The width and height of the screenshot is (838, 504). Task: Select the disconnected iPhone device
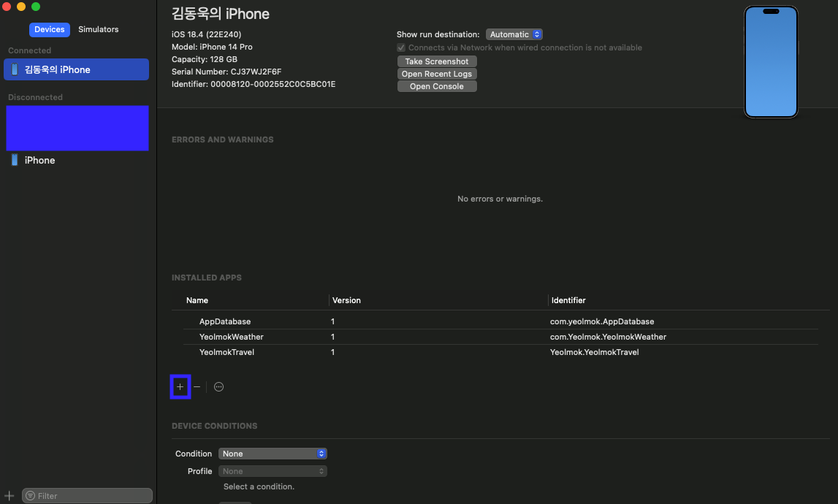pyautogui.click(x=77, y=161)
